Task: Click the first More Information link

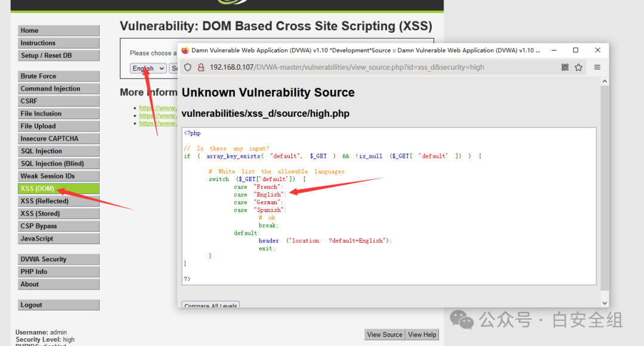Action: point(158,108)
